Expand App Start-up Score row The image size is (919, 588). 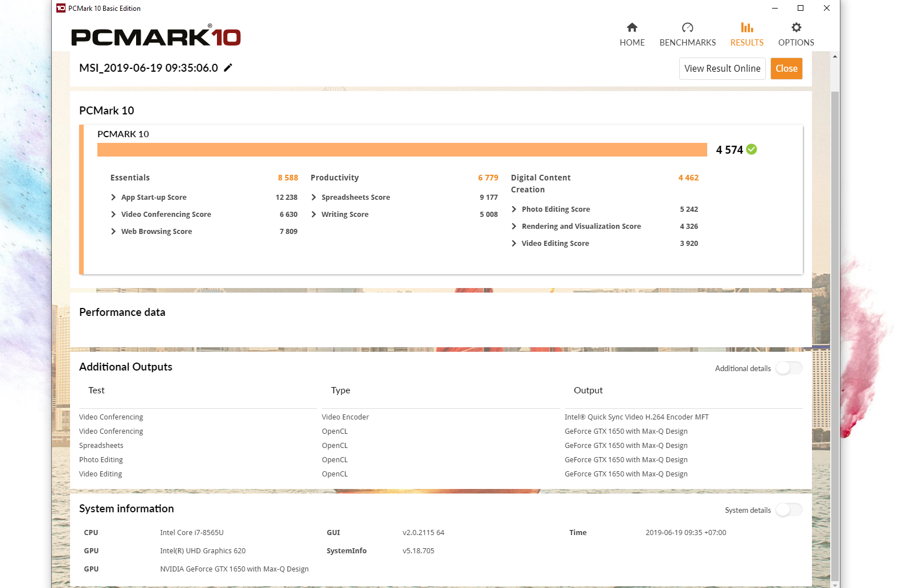(x=113, y=197)
